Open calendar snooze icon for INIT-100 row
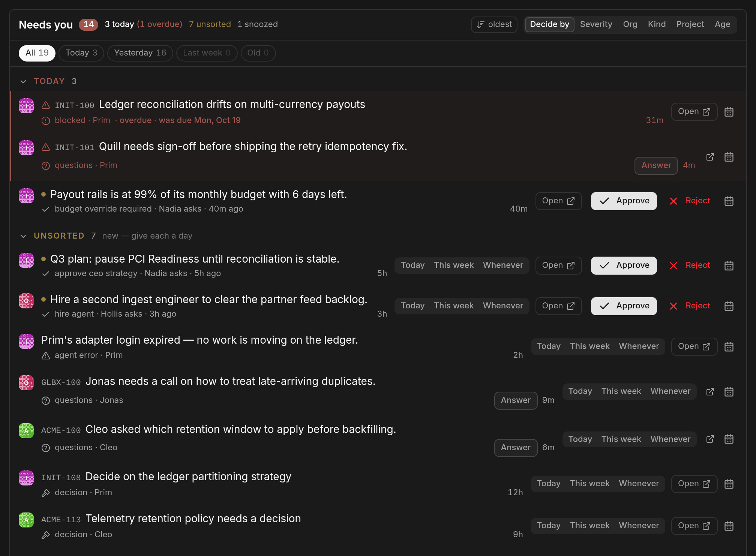Screen dimensions: 756x556 pos(729,112)
